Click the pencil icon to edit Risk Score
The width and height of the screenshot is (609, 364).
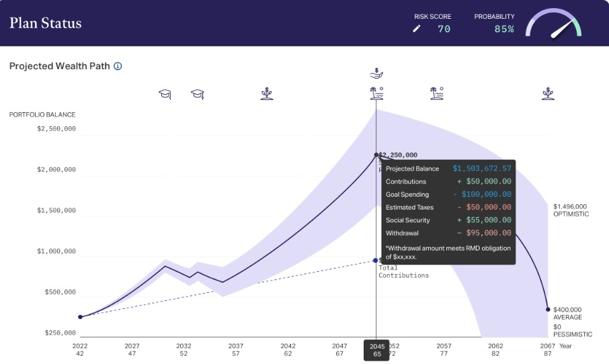pyautogui.click(x=417, y=29)
